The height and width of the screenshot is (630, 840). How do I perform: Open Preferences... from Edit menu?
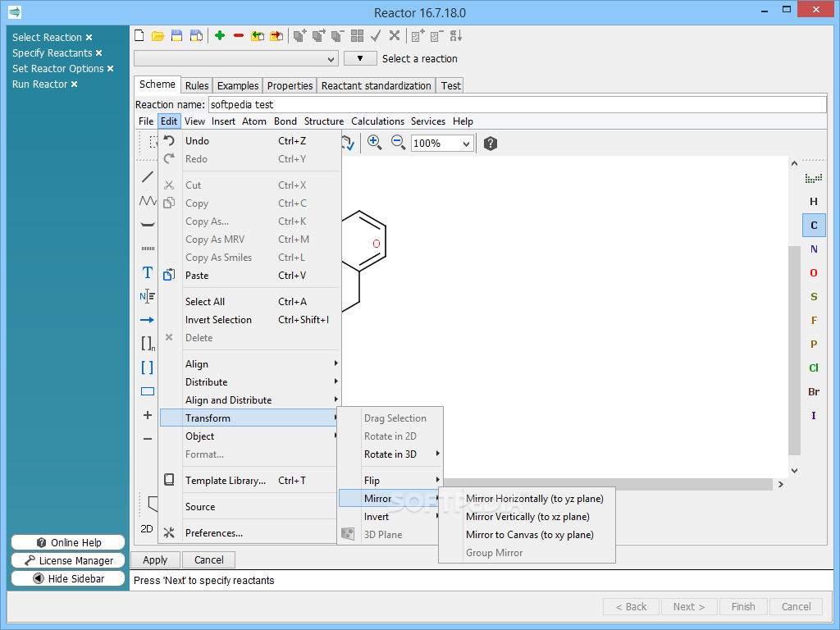tap(249, 533)
